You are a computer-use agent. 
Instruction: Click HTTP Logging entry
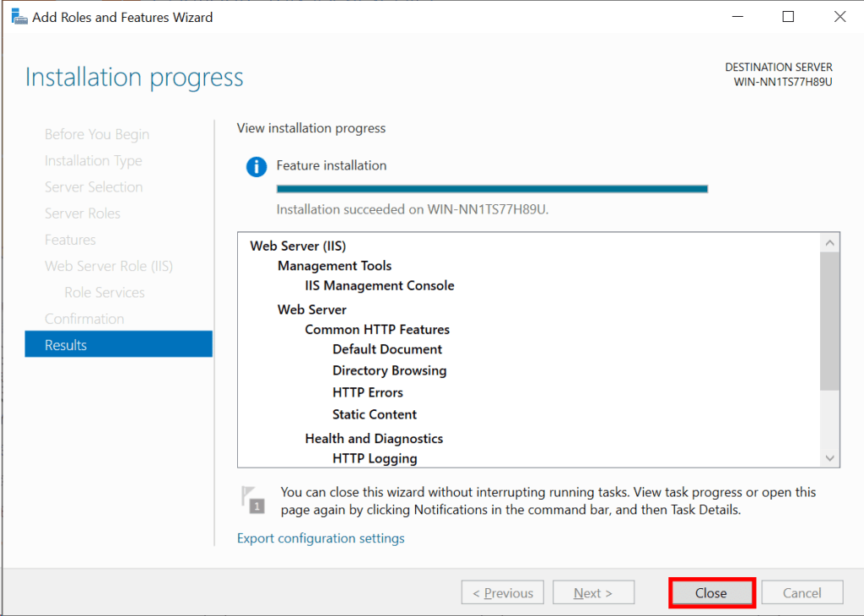375,458
